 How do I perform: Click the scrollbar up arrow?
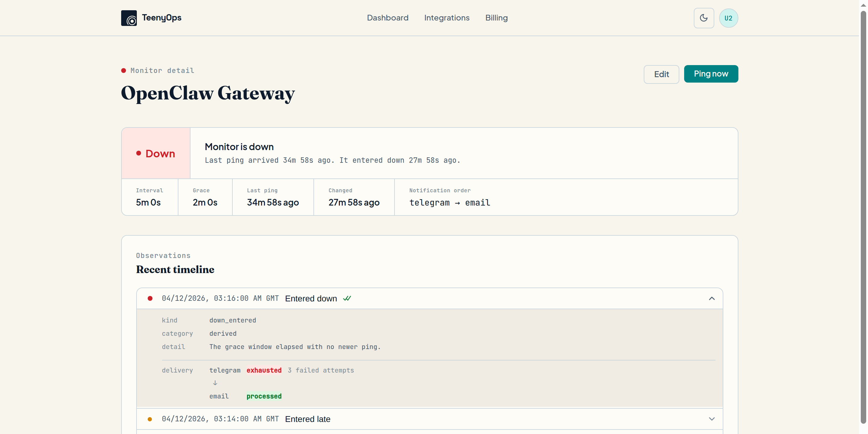pyautogui.click(x=863, y=5)
